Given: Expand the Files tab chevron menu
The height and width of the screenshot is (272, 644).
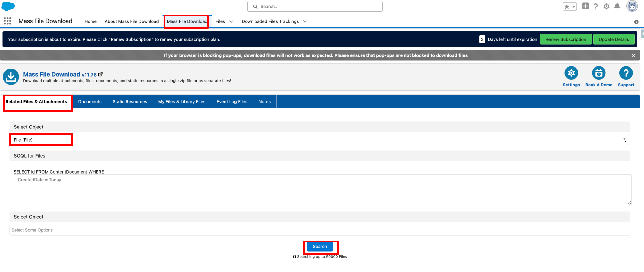Looking at the screenshot, I should point(231,21).
